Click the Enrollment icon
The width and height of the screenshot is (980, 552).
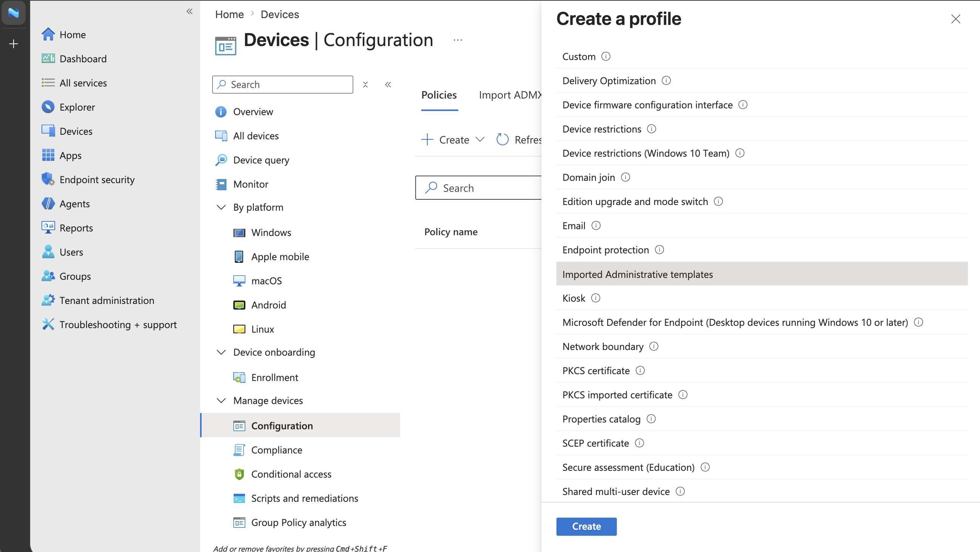[239, 378]
